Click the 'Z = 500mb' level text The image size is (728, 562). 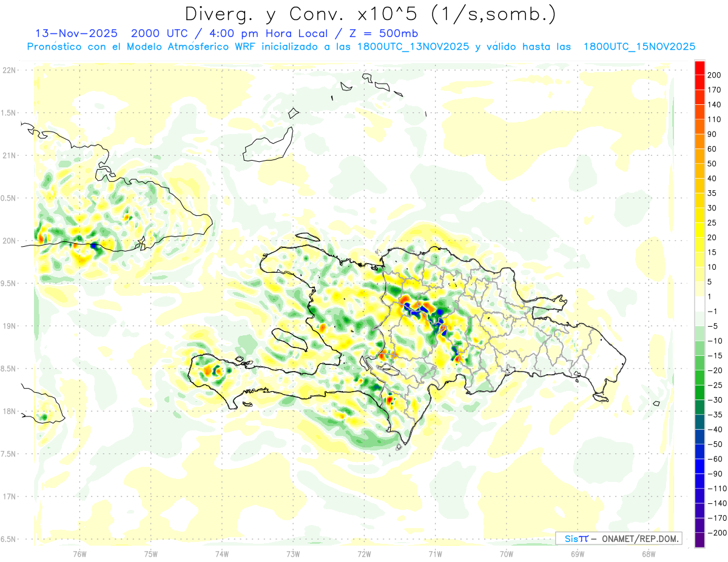384,33
